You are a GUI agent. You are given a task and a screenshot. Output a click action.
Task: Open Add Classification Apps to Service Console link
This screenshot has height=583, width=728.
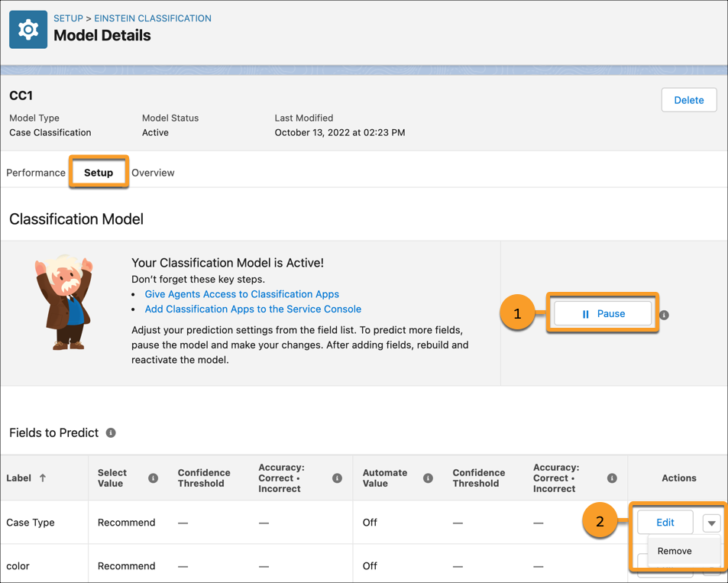253,309
